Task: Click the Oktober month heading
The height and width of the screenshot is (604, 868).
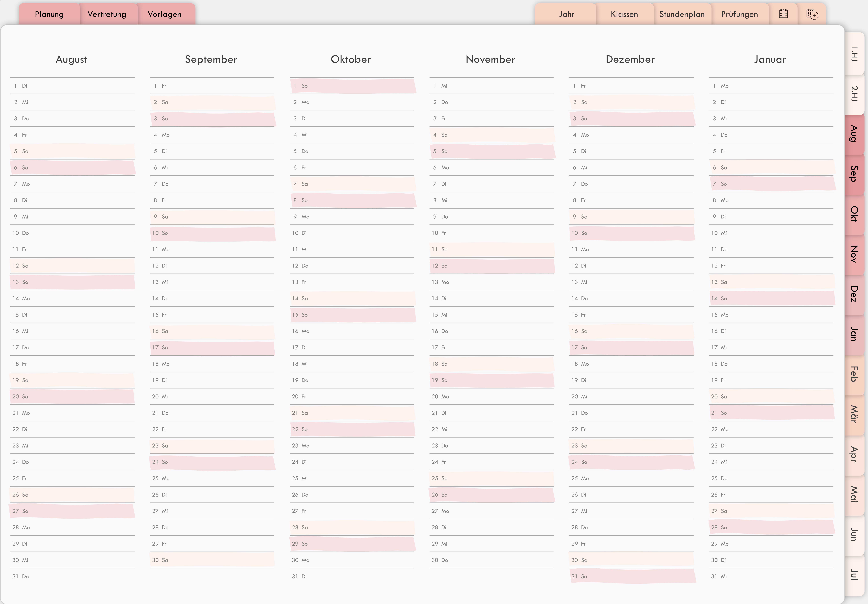Action: point(351,59)
